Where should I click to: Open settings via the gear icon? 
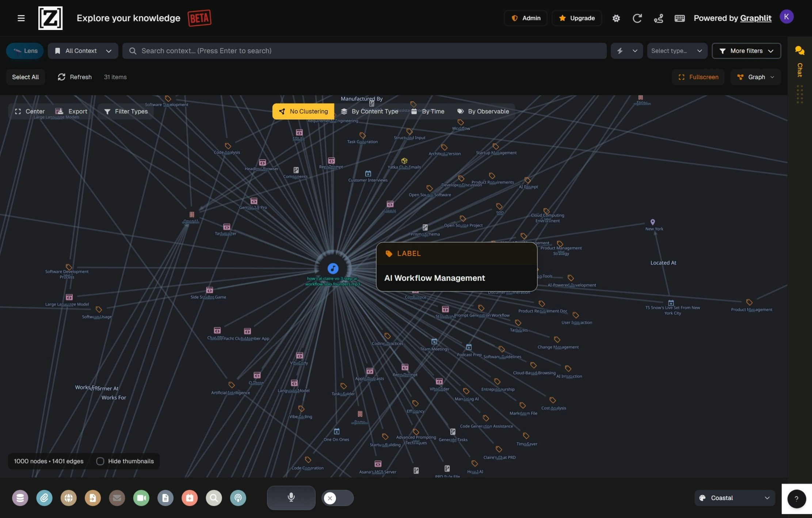point(616,18)
